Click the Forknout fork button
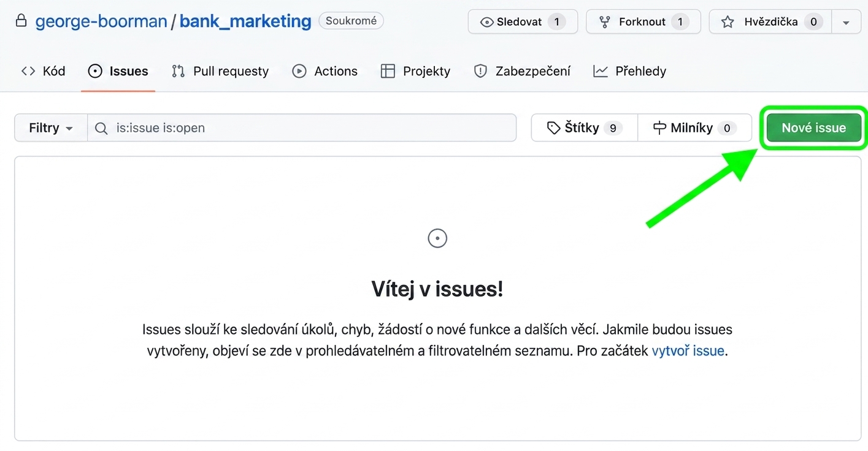The image size is (868, 451). [643, 22]
